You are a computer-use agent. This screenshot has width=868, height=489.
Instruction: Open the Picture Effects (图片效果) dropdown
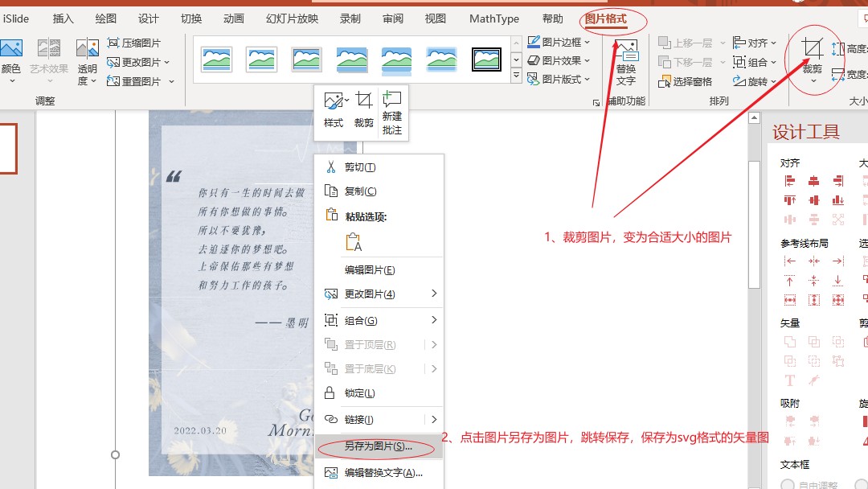(559, 60)
